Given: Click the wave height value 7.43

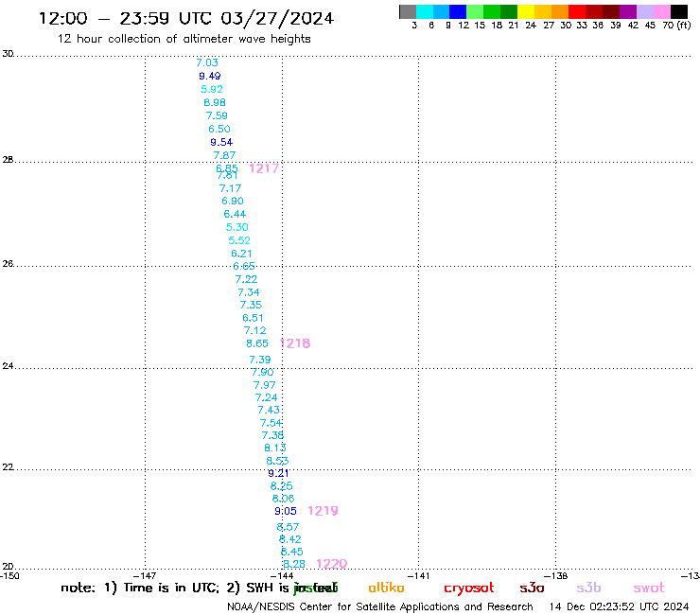Looking at the screenshot, I should (x=269, y=410).
